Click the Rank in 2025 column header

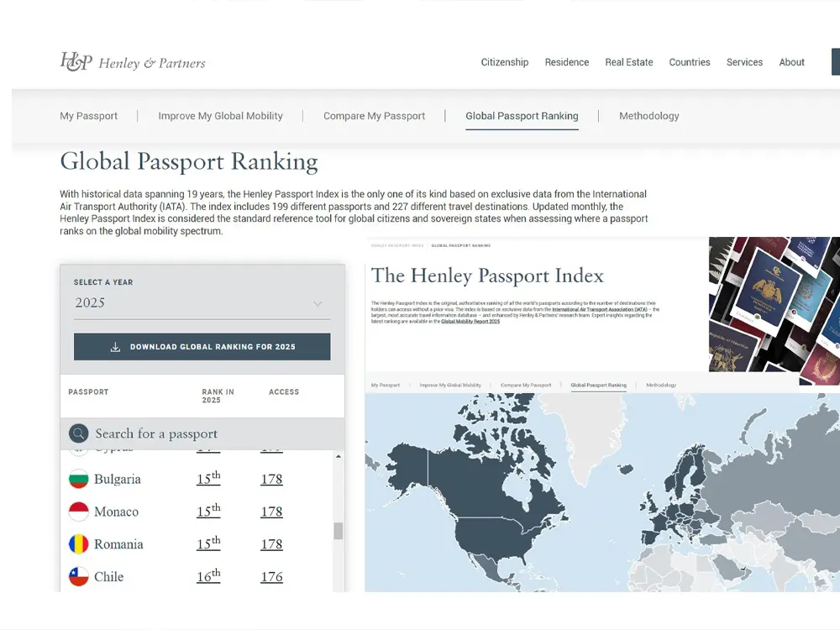(x=218, y=396)
